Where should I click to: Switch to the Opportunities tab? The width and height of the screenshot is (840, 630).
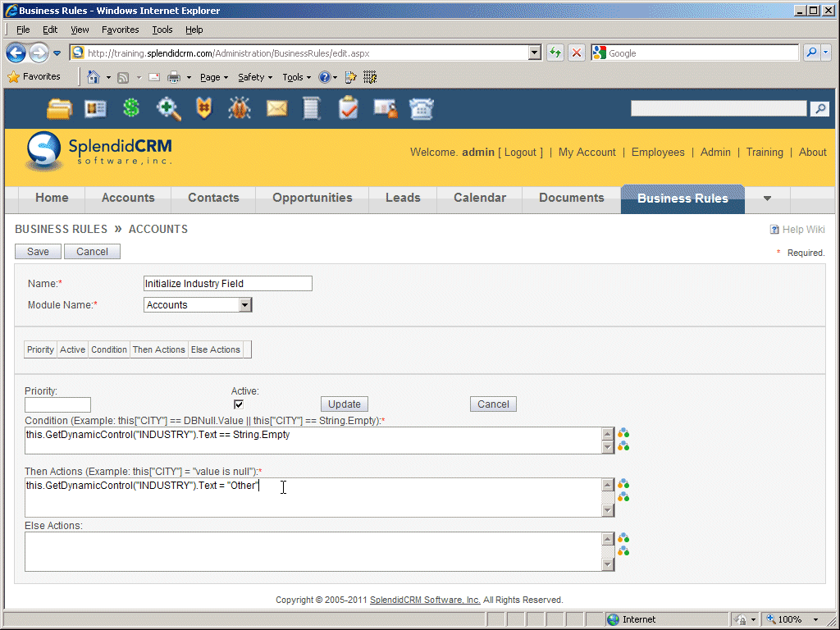pos(312,198)
